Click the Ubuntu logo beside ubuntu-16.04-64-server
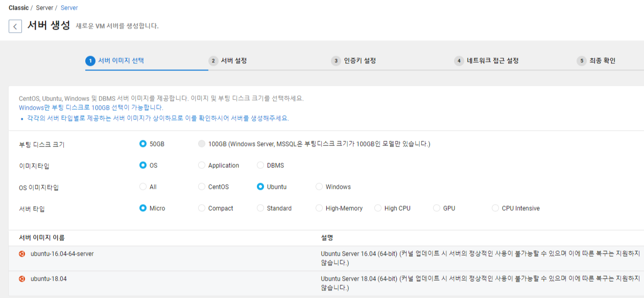The height and width of the screenshot is (298, 644). 22,253
